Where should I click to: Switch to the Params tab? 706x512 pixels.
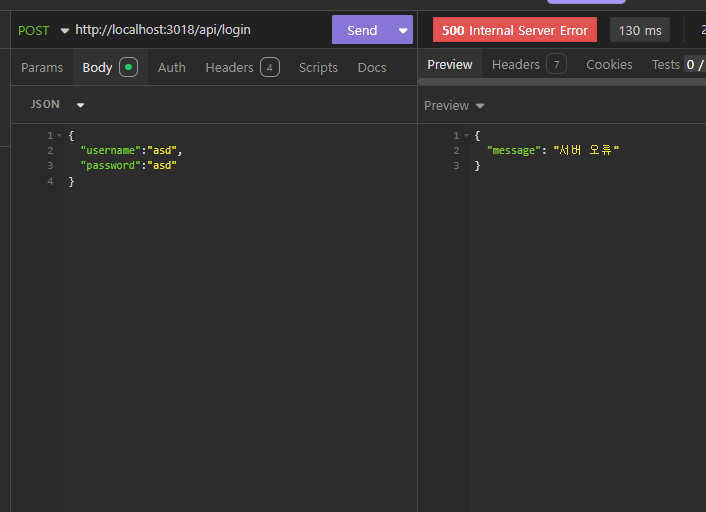[x=42, y=68]
